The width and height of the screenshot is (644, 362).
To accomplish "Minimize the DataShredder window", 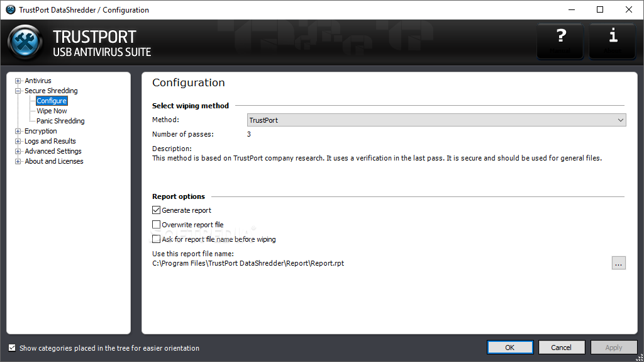I will click(571, 9).
